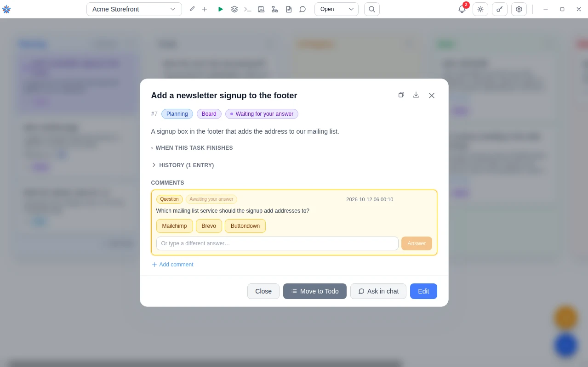Viewport: 588px width, 367px height.
Task: Click the Move to Todo button
Action: [x=315, y=291]
